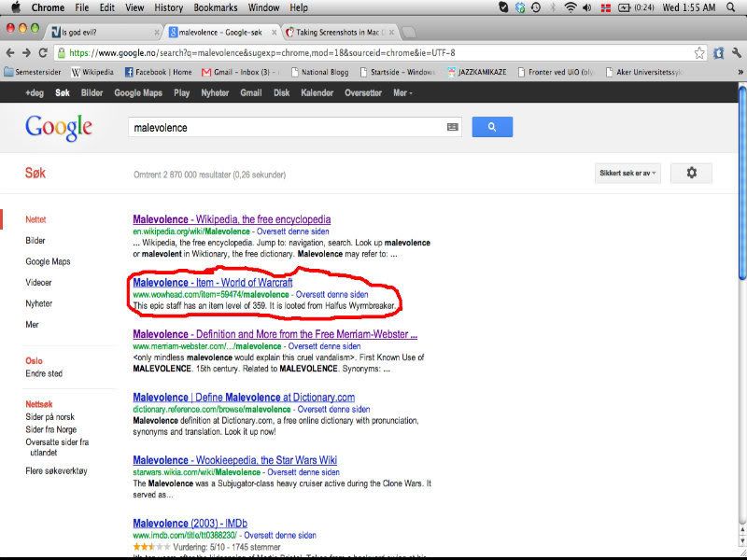This screenshot has height=560, width=747.
Task: Open the Bookmarks menu
Action: [216, 7]
